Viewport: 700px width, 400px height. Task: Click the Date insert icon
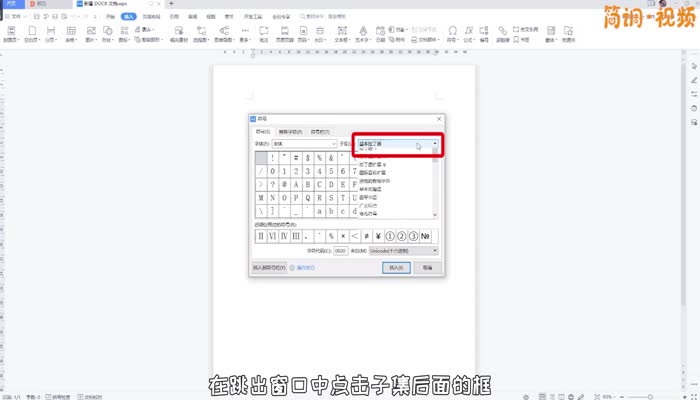coord(380,33)
